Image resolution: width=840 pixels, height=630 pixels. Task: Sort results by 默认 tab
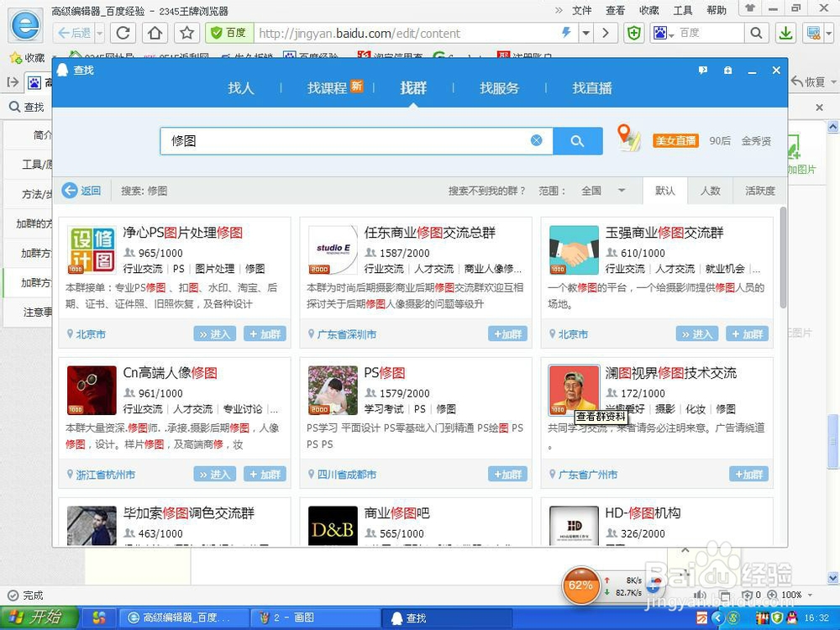click(664, 191)
